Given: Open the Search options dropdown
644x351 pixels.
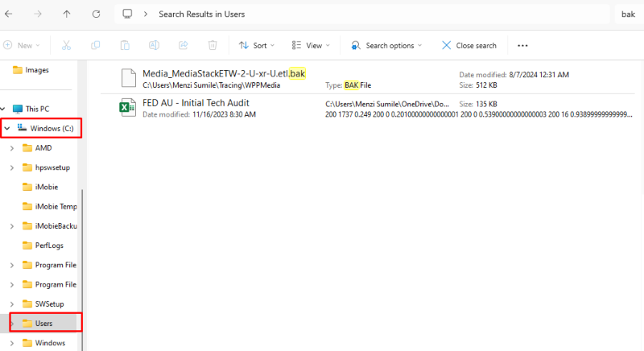Looking at the screenshot, I should [x=386, y=46].
